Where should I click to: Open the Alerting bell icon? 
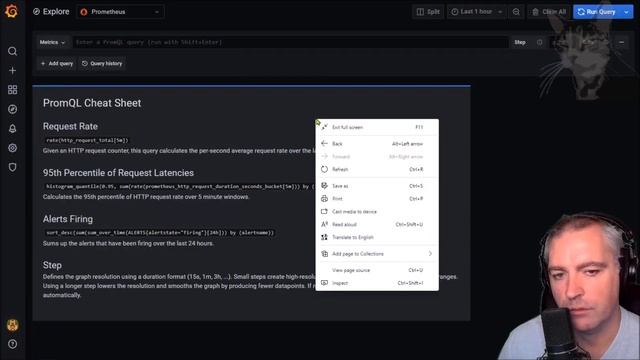point(12,129)
